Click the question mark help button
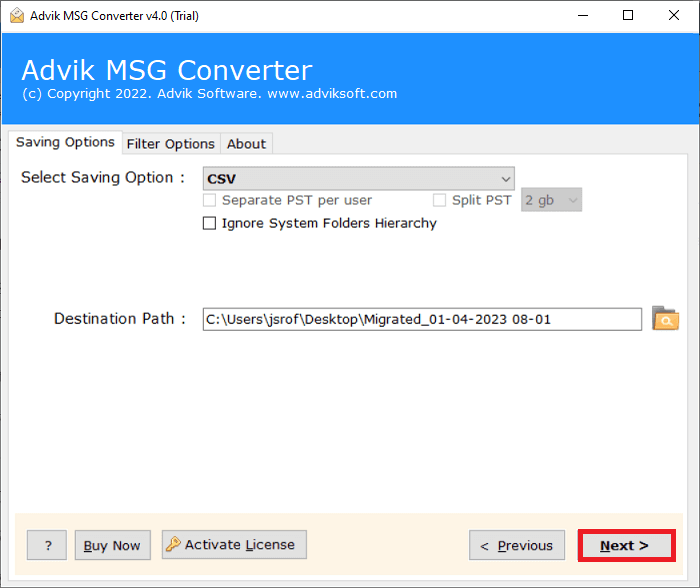Image resolution: width=700 pixels, height=588 pixels. (x=47, y=545)
